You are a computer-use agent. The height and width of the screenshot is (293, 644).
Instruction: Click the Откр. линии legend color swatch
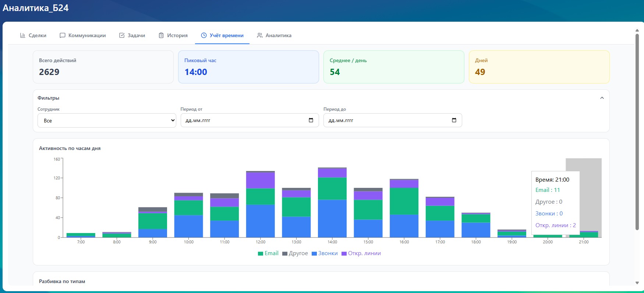pos(344,254)
